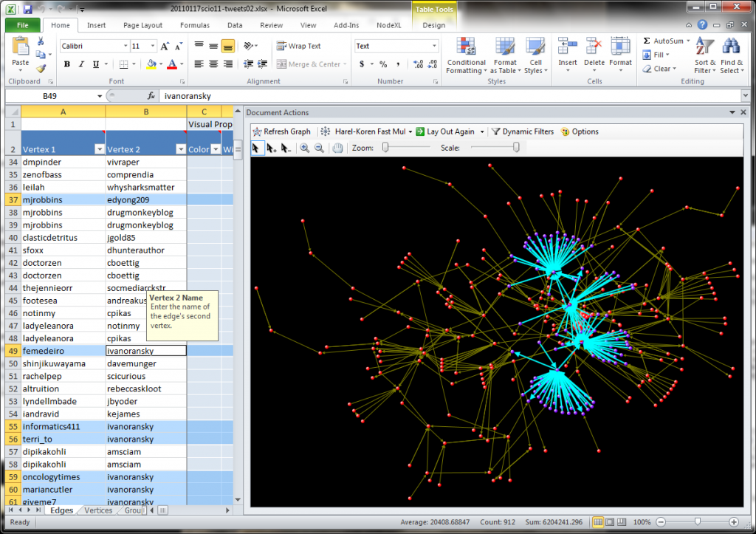The height and width of the screenshot is (534, 756).
Task: Toggle Wrap Text
Action: tap(298, 46)
